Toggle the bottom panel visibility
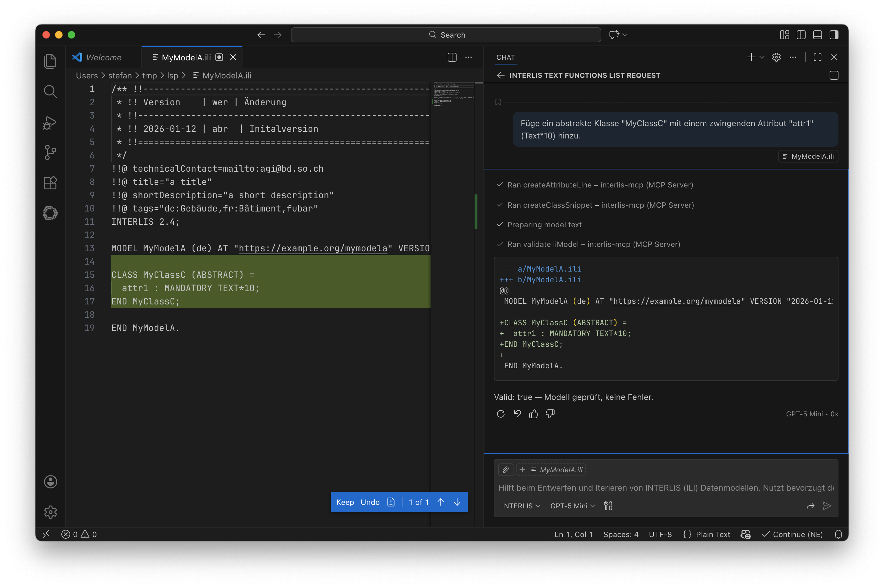 coord(817,34)
